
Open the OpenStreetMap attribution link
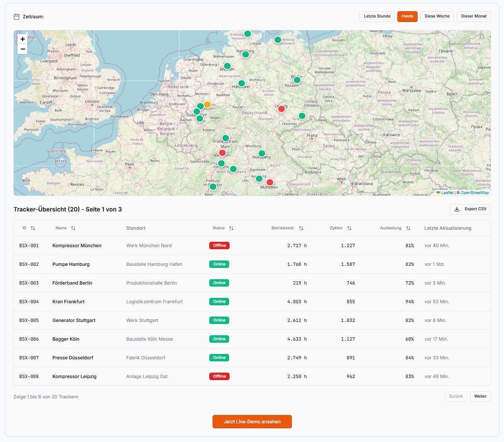[475, 192]
